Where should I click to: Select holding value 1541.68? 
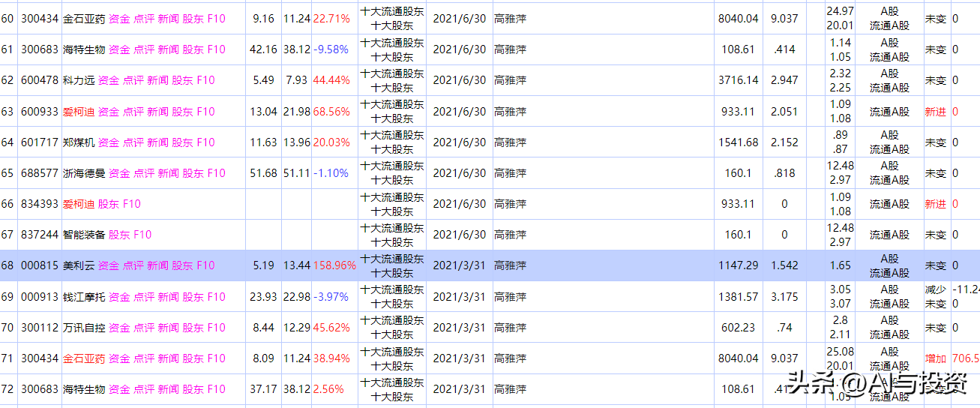point(738,142)
